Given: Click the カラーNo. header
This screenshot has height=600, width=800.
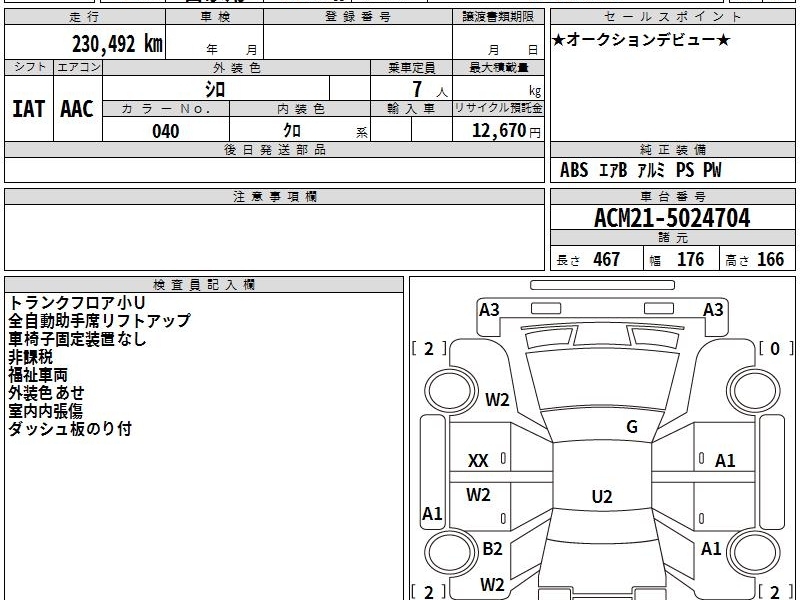Looking at the screenshot, I should click(166, 109).
